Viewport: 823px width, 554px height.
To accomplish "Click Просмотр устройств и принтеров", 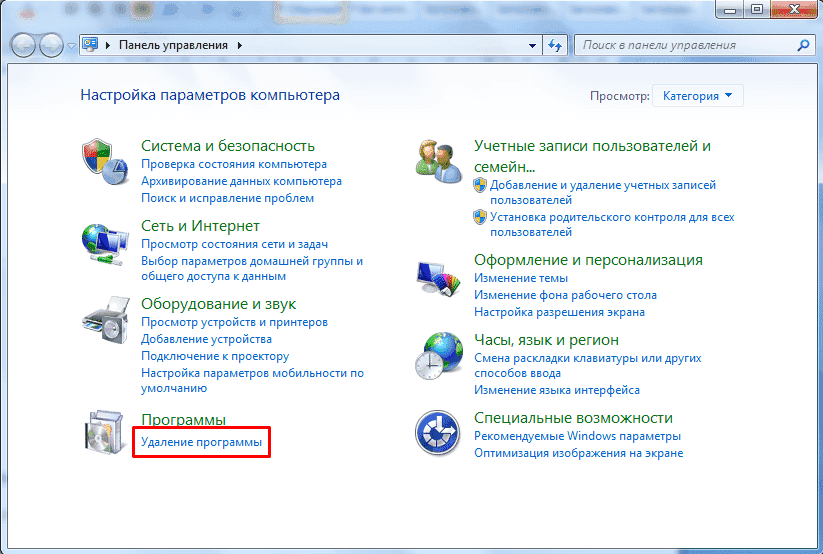I will 234,322.
